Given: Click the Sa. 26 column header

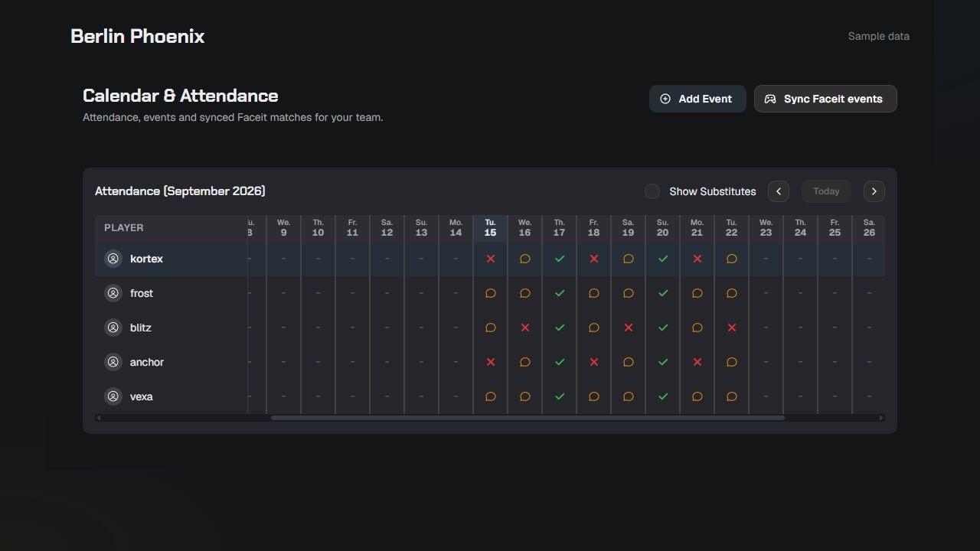Looking at the screenshot, I should tap(869, 228).
